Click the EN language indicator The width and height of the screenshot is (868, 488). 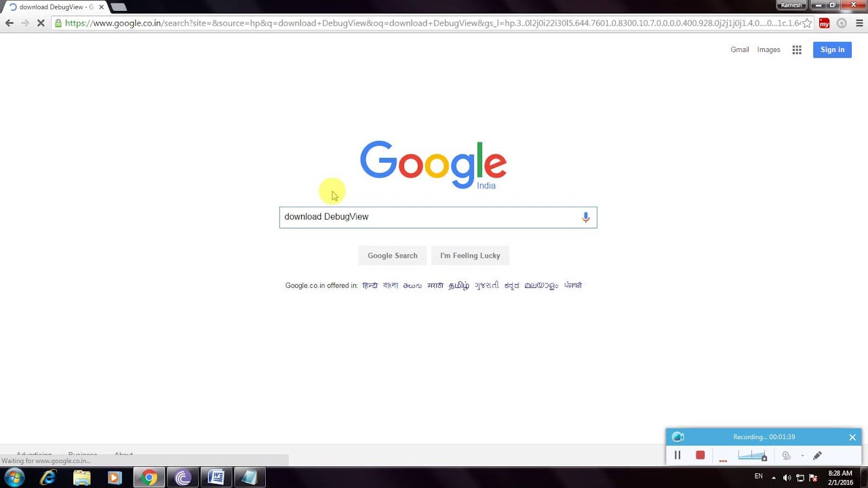(x=759, y=476)
